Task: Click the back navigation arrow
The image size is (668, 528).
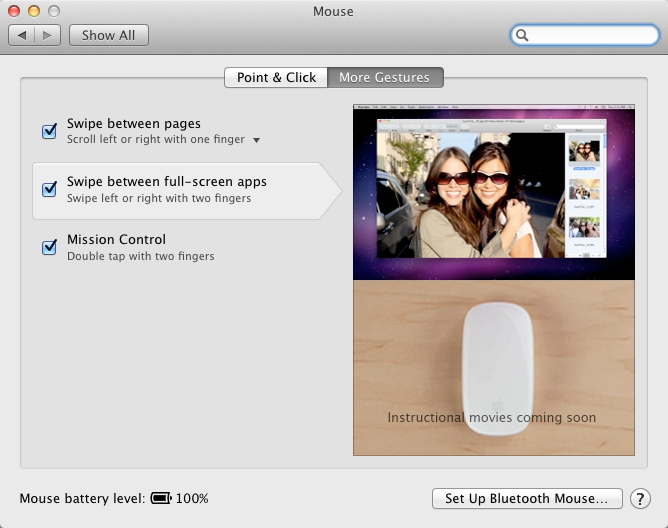Action: click(x=22, y=35)
